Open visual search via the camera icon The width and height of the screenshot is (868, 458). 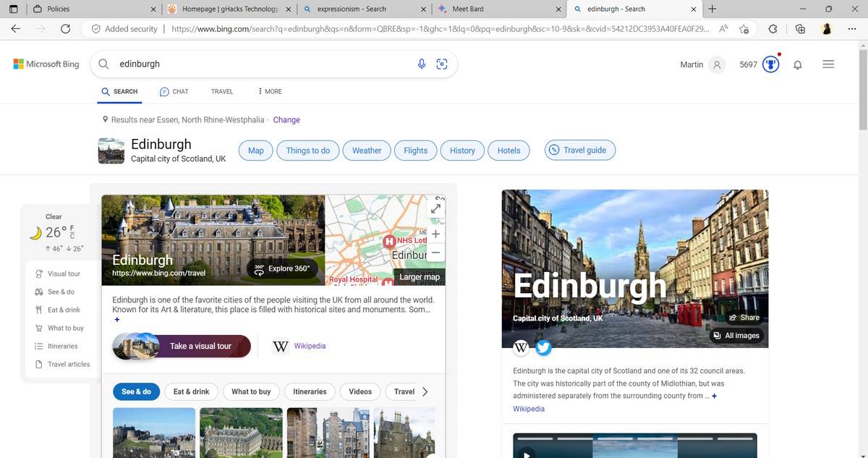(442, 64)
